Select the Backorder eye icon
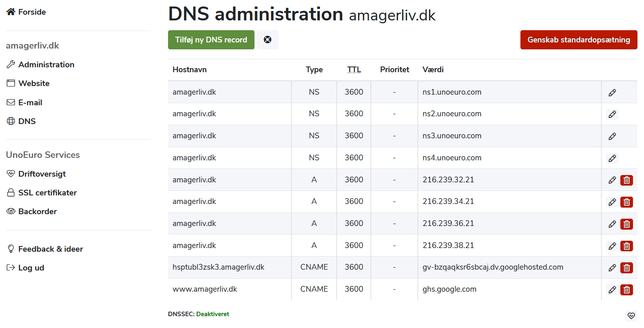Image resolution: width=644 pixels, height=328 pixels. tap(11, 211)
